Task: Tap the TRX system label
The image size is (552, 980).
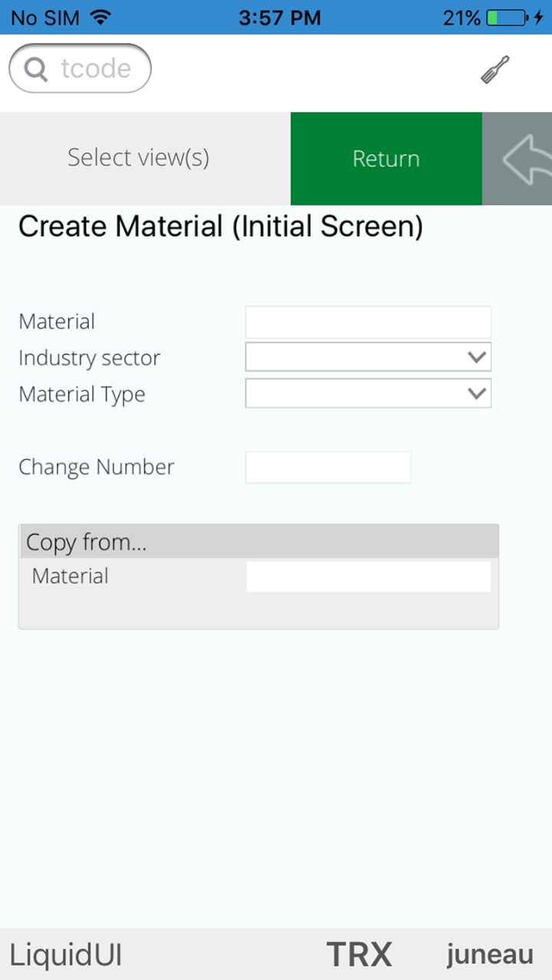Action: click(x=359, y=955)
